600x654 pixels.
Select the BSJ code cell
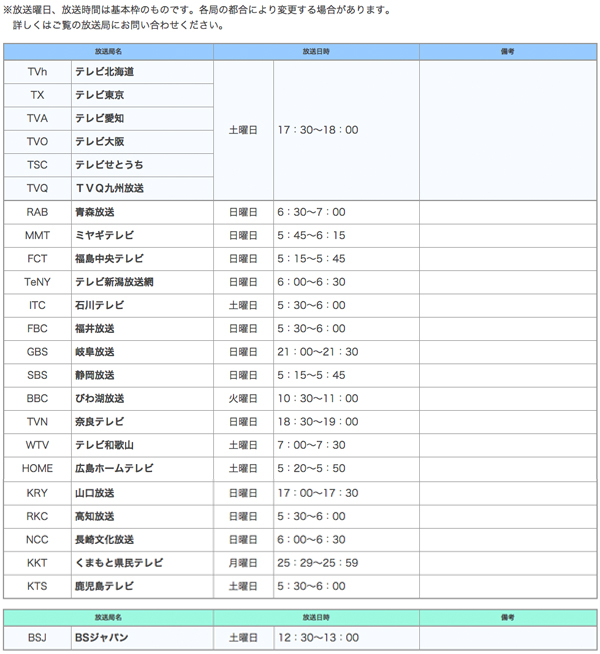coord(38,638)
